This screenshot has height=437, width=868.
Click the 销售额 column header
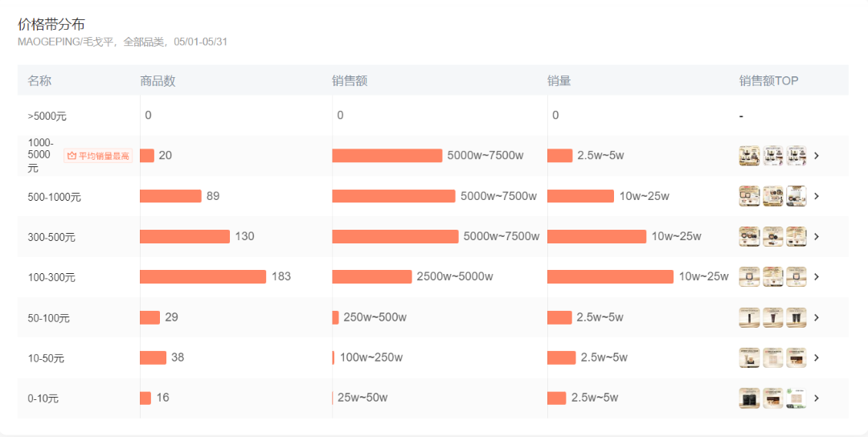[350, 81]
